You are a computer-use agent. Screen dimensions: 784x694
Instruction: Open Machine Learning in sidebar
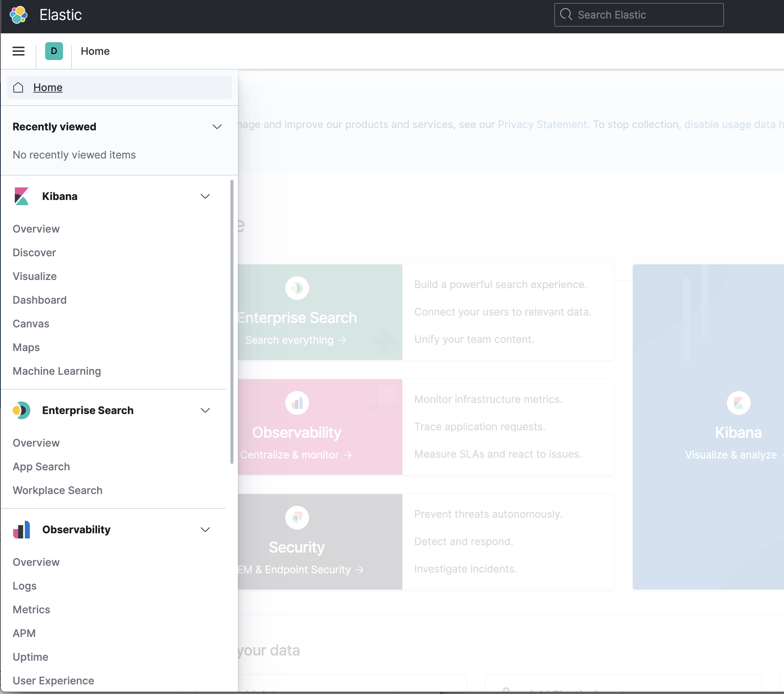pos(57,371)
